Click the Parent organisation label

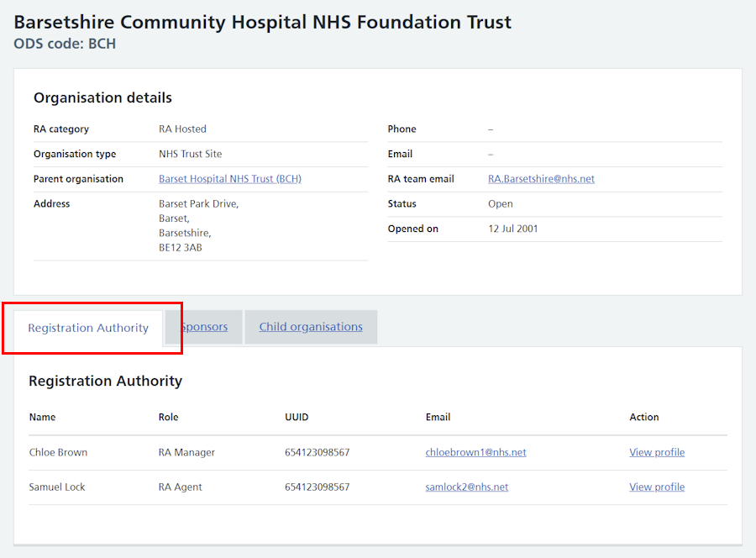point(78,179)
